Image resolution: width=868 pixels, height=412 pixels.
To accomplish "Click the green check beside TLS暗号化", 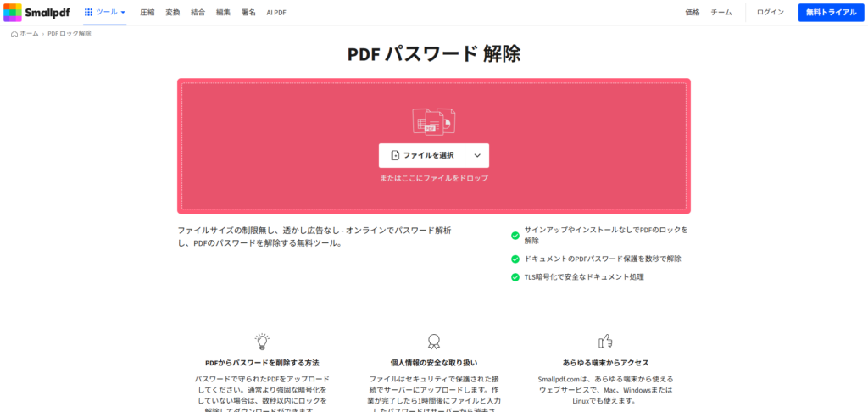I will coord(515,277).
